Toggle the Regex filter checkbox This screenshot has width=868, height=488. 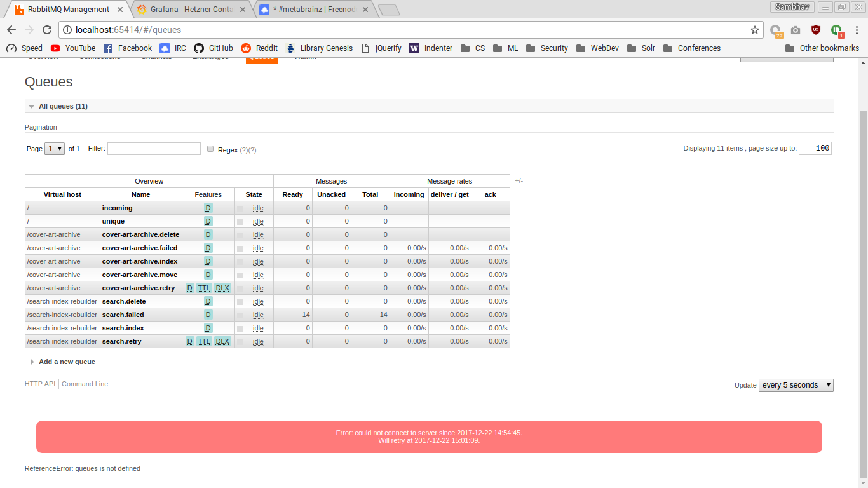pos(210,149)
